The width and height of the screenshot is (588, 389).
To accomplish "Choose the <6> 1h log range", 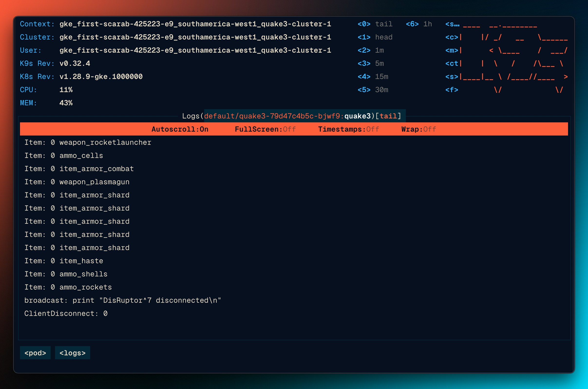I will 419,24.
